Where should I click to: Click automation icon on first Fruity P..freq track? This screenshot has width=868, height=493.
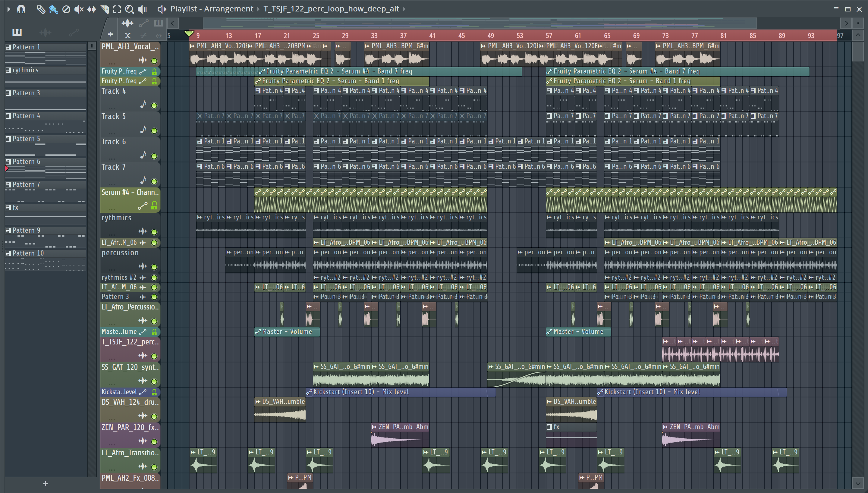(x=143, y=71)
